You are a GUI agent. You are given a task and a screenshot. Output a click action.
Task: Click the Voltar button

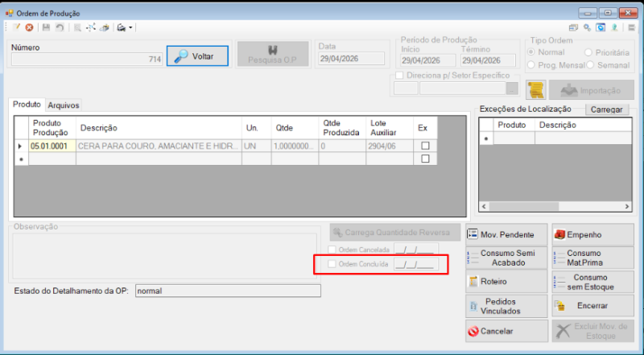(197, 56)
